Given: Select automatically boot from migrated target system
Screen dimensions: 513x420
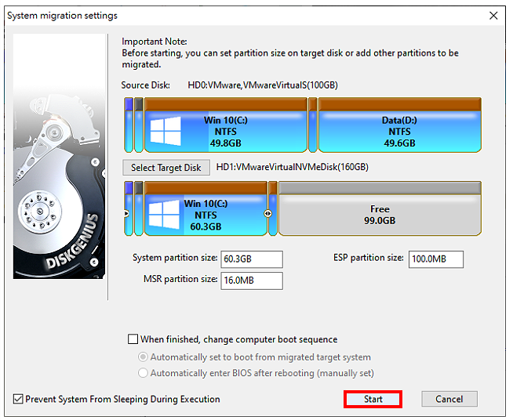Looking at the screenshot, I should tap(143, 357).
